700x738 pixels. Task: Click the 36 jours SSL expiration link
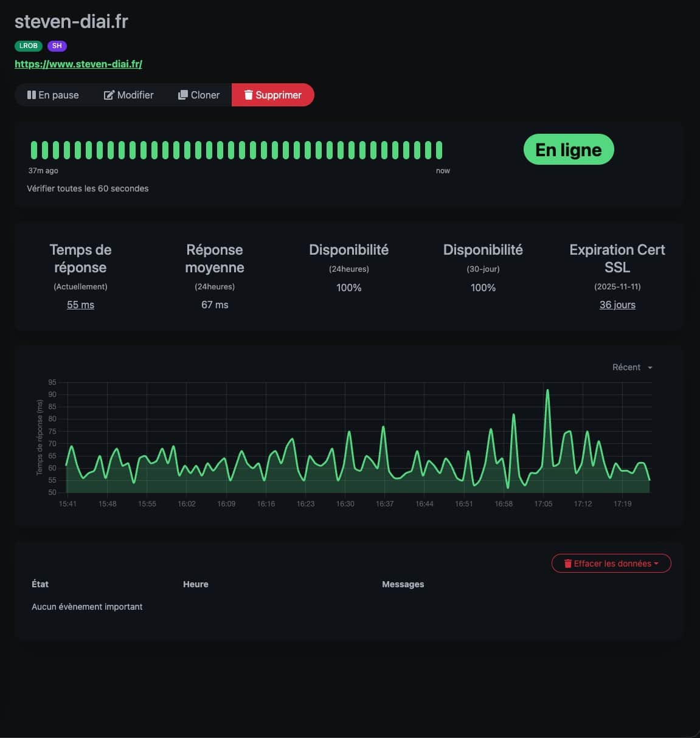tap(617, 305)
